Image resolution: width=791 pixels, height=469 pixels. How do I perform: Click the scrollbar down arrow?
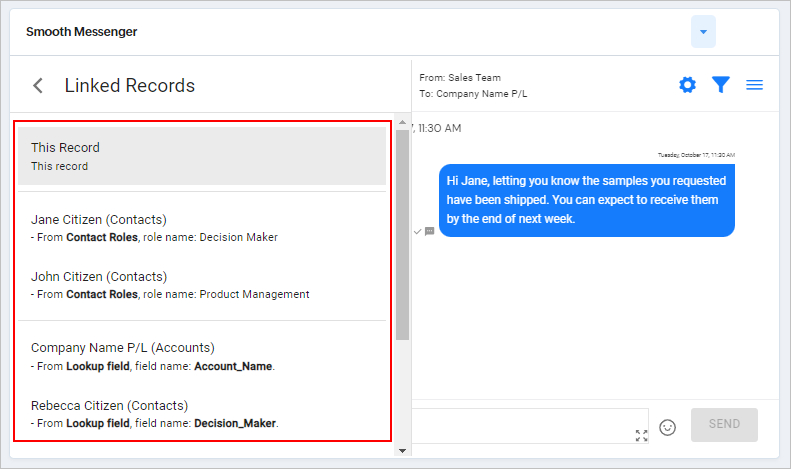(x=402, y=451)
